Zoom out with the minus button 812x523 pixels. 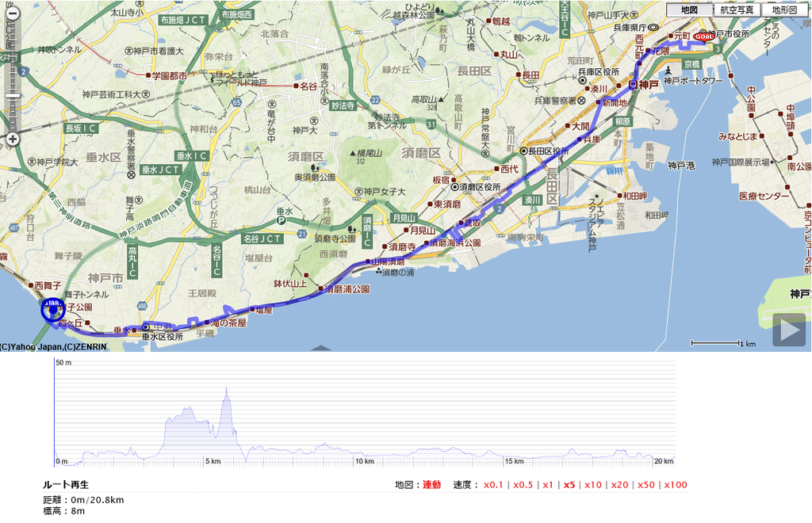(13, 13)
